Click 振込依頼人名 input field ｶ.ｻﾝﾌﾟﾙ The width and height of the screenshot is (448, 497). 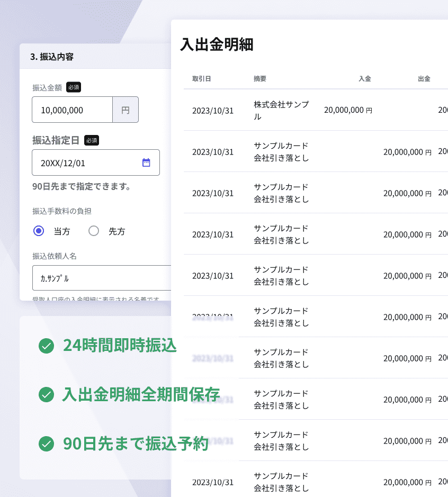[102, 278]
